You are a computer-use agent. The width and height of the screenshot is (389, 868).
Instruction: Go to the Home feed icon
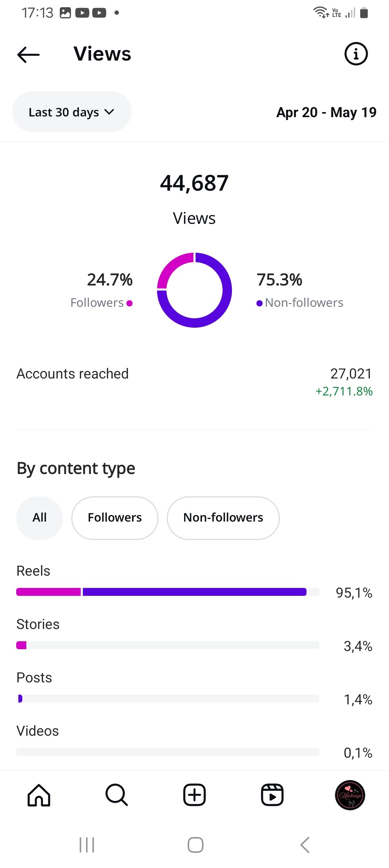39,795
